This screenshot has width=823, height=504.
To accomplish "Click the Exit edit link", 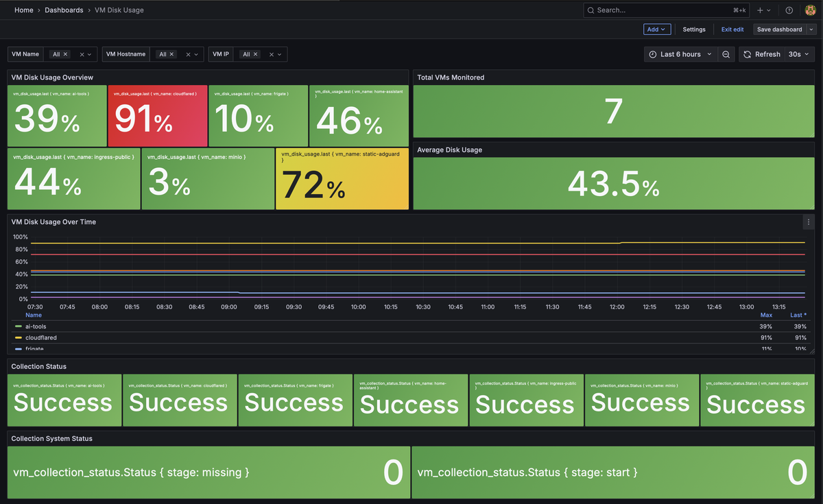I will 732,29.
